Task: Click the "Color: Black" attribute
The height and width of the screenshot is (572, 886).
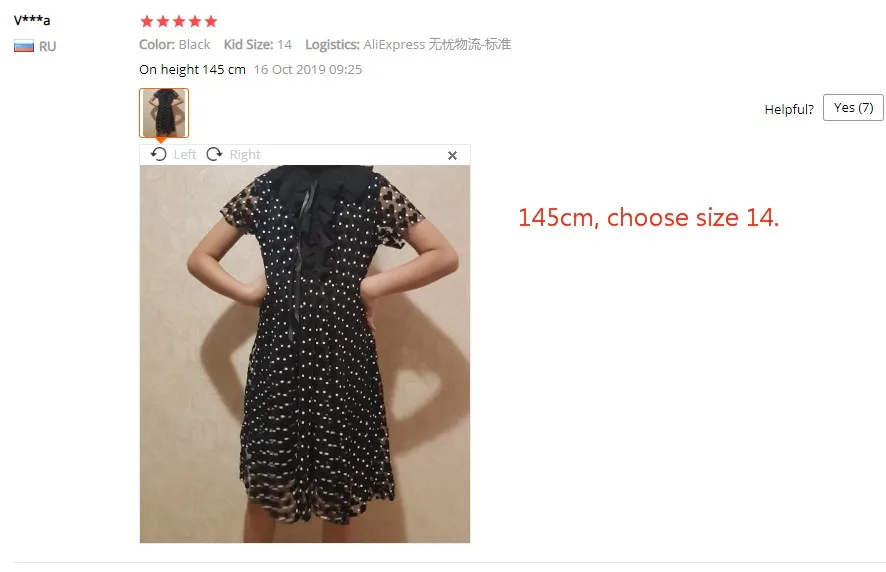Action: [175, 45]
